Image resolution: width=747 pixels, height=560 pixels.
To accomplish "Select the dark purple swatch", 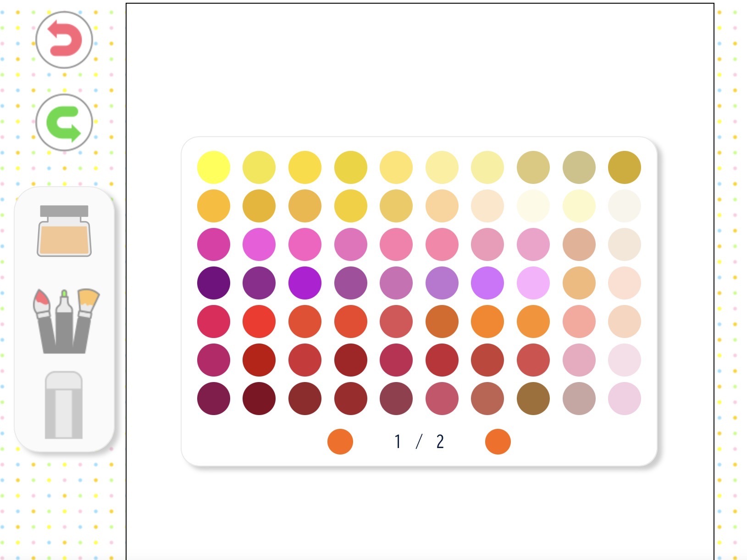I will click(x=214, y=283).
